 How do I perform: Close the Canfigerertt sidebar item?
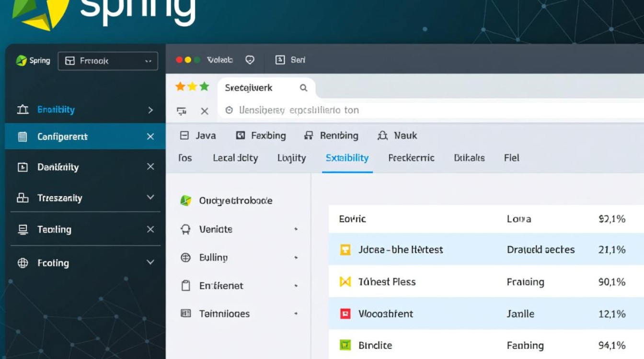(x=150, y=137)
